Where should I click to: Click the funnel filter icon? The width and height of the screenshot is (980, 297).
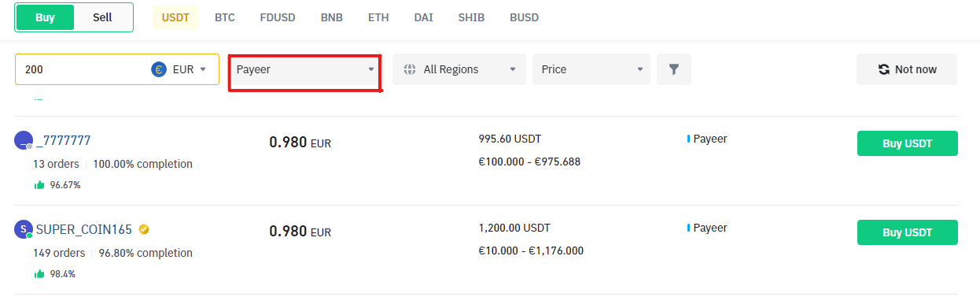click(674, 69)
